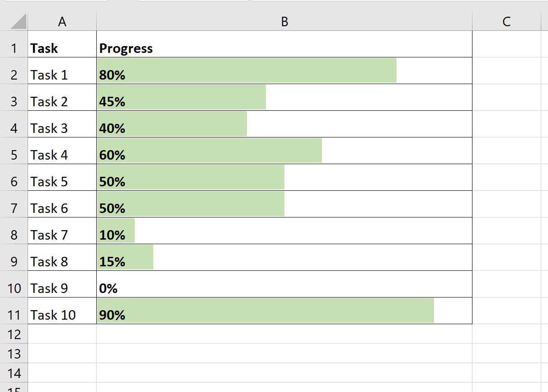Image resolution: width=548 pixels, height=392 pixels.
Task: Select column B header
Action: point(284,21)
